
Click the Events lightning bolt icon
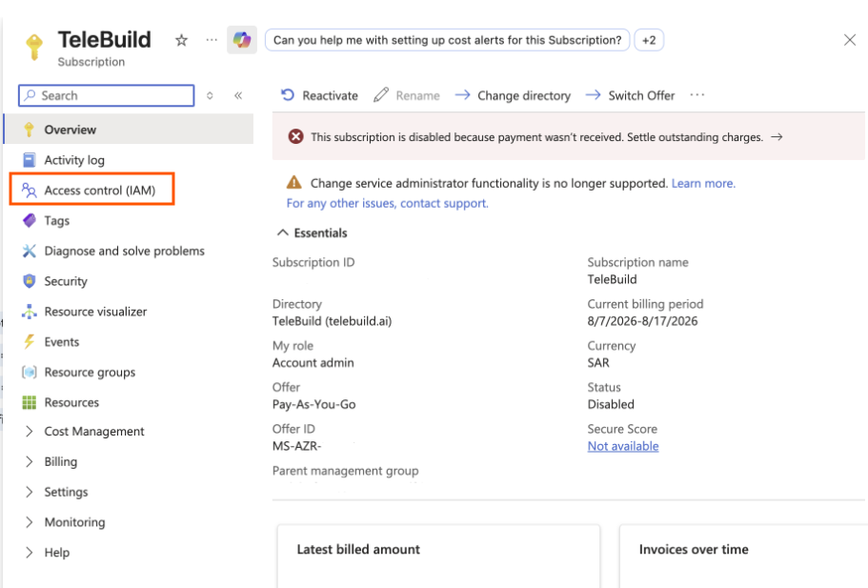30,341
